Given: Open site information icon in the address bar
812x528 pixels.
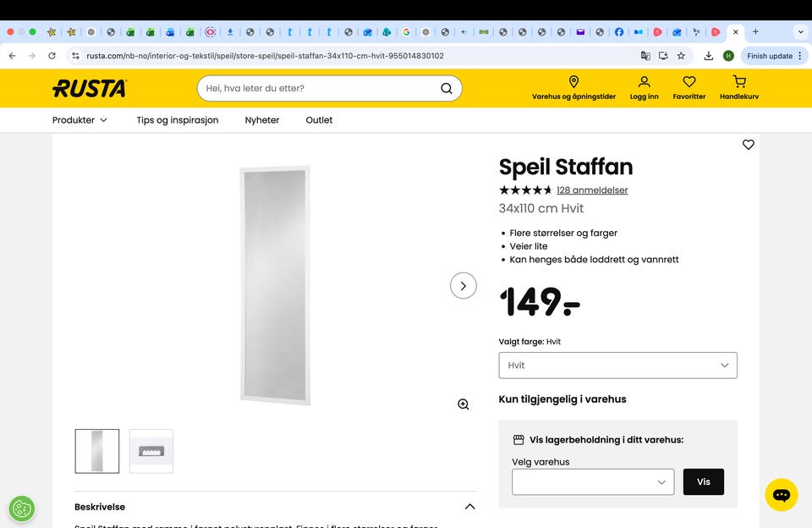Looking at the screenshot, I should tap(75, 56).
